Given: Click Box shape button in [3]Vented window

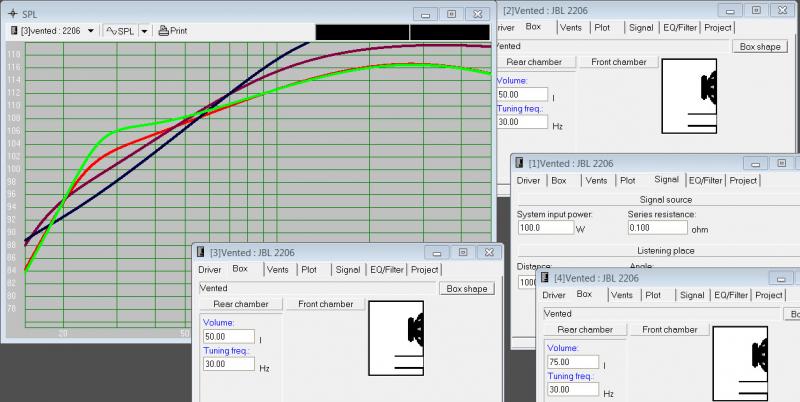Looking at the screenshot, I should 466,288.
